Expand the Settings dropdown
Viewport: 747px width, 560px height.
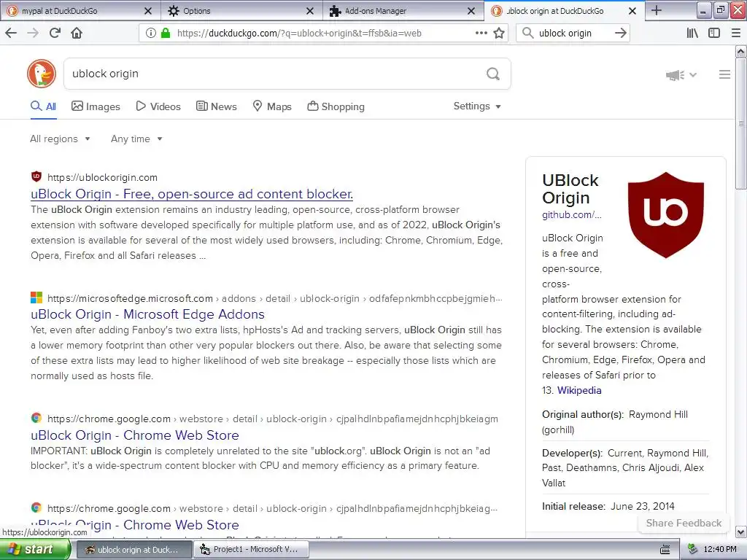[477, 106]
